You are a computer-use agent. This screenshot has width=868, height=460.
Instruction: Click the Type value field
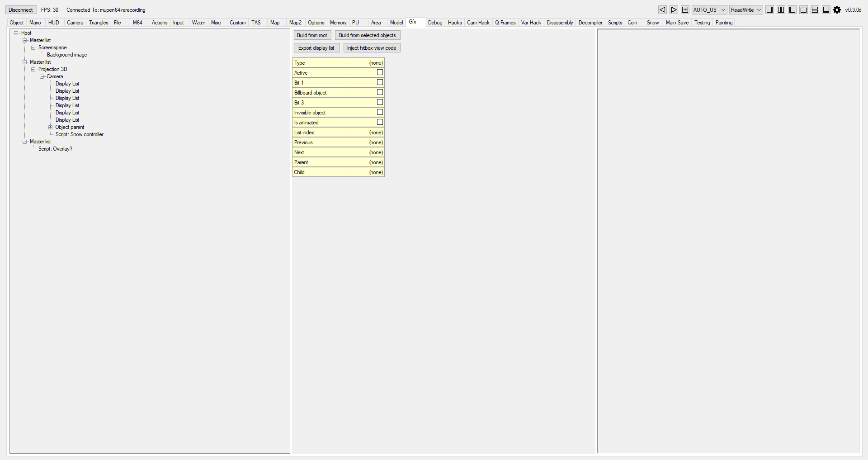(365, 63)
